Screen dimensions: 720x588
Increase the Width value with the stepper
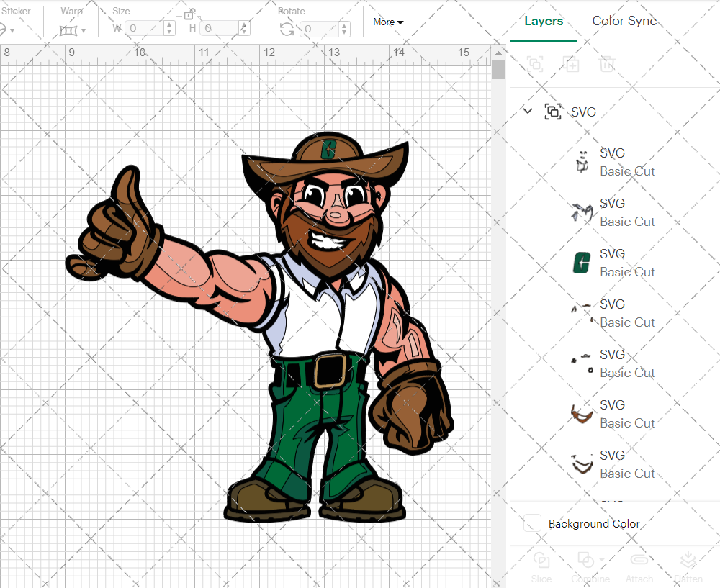[169, 24]
